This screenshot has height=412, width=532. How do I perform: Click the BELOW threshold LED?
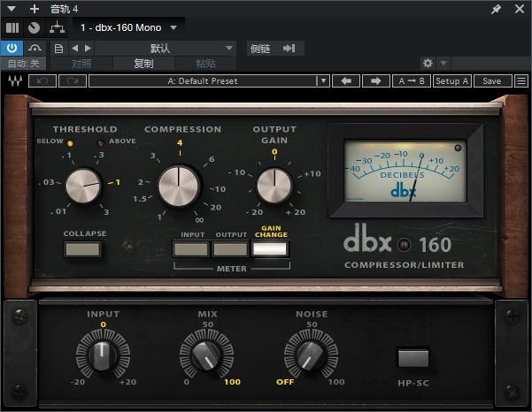tap(70, 143)
